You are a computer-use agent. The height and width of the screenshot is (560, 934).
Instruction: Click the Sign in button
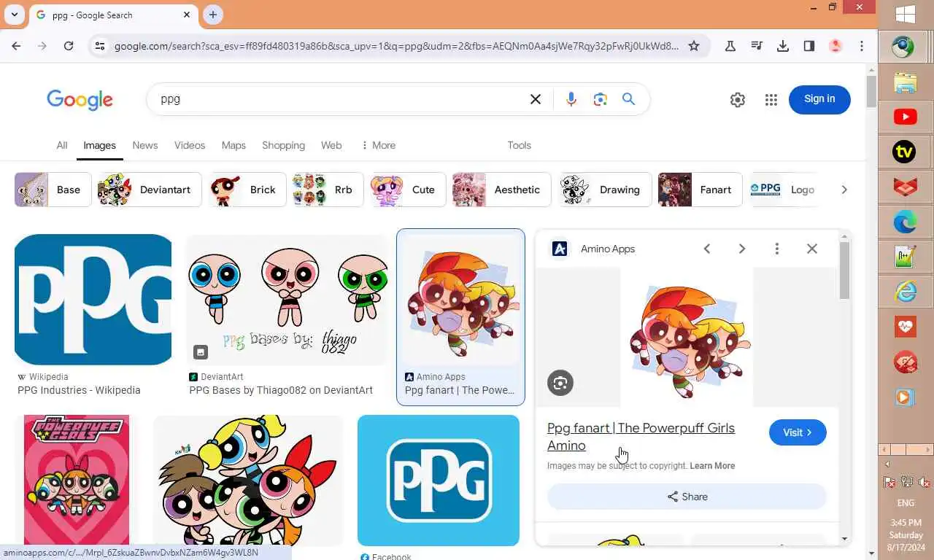(x=819, y=99)
